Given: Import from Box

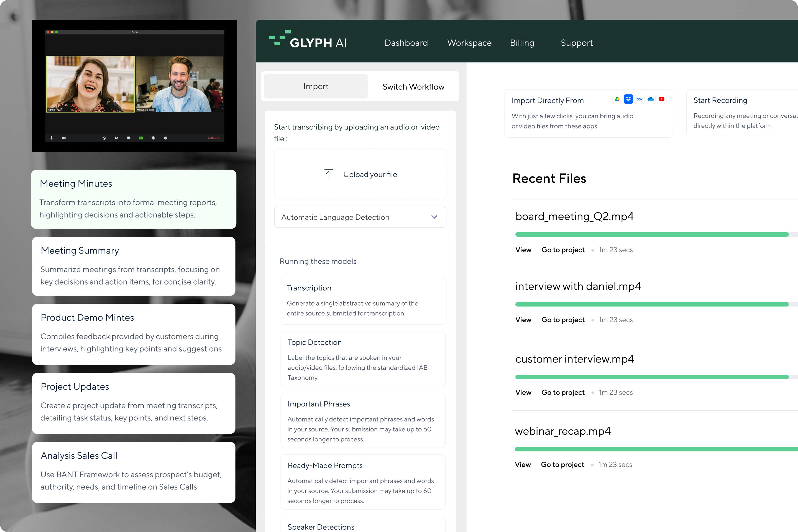Looking at the screenshot, I should [x=640, y=99].
